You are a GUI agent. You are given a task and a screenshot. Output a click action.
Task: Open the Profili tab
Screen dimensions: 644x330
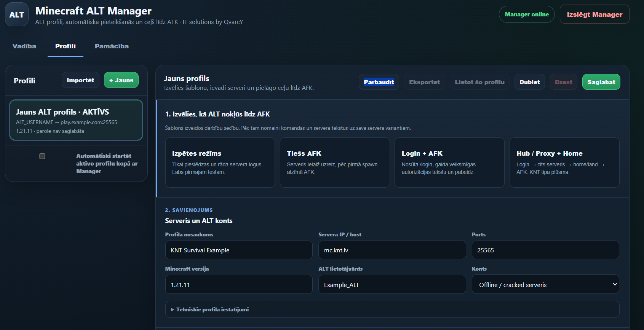(66, 46)
